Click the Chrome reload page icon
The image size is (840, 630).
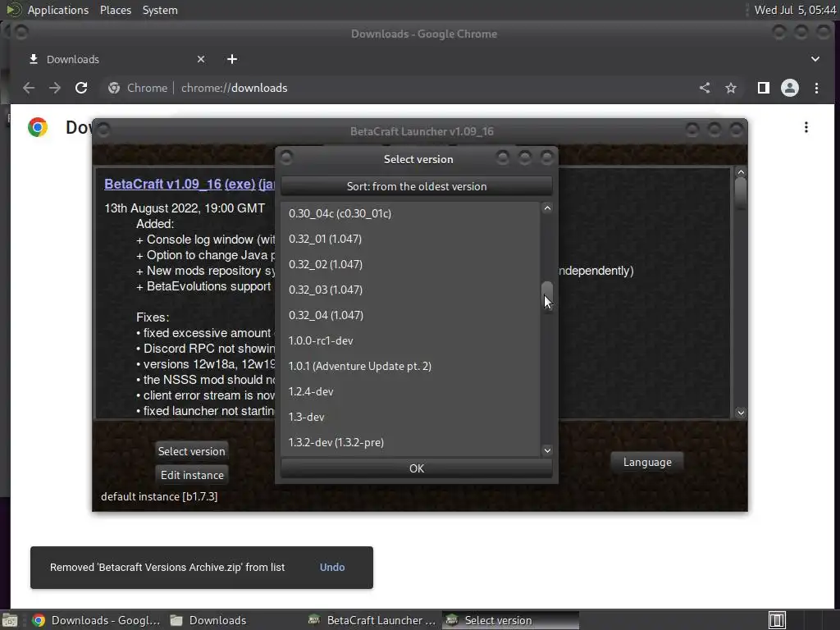point(81,88)
